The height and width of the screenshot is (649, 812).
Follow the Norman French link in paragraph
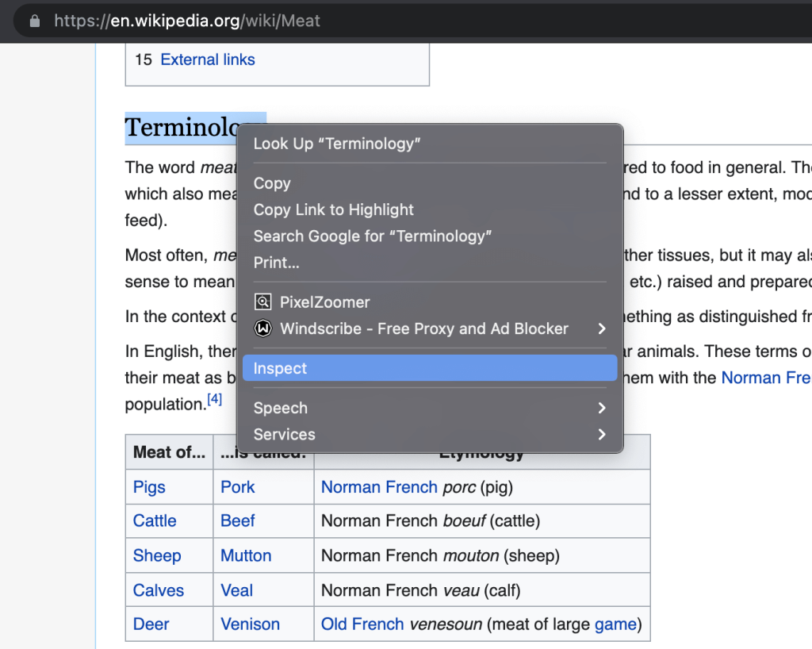[766, 378]
